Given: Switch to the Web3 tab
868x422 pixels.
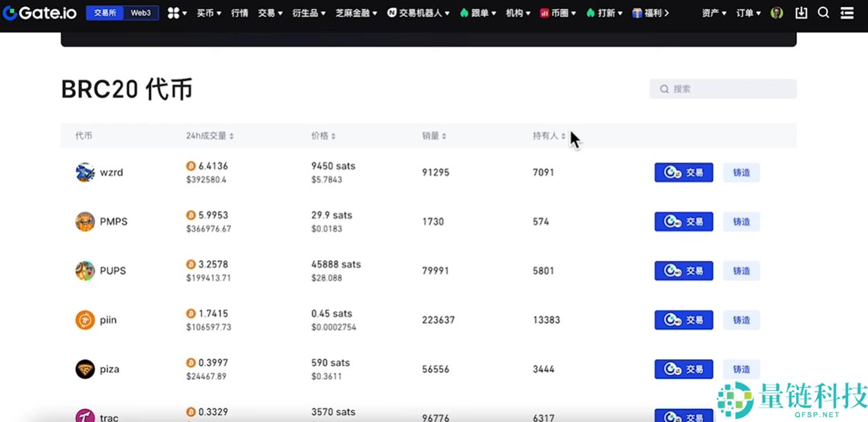Looking at the screenshot, I should pos(141,12).
